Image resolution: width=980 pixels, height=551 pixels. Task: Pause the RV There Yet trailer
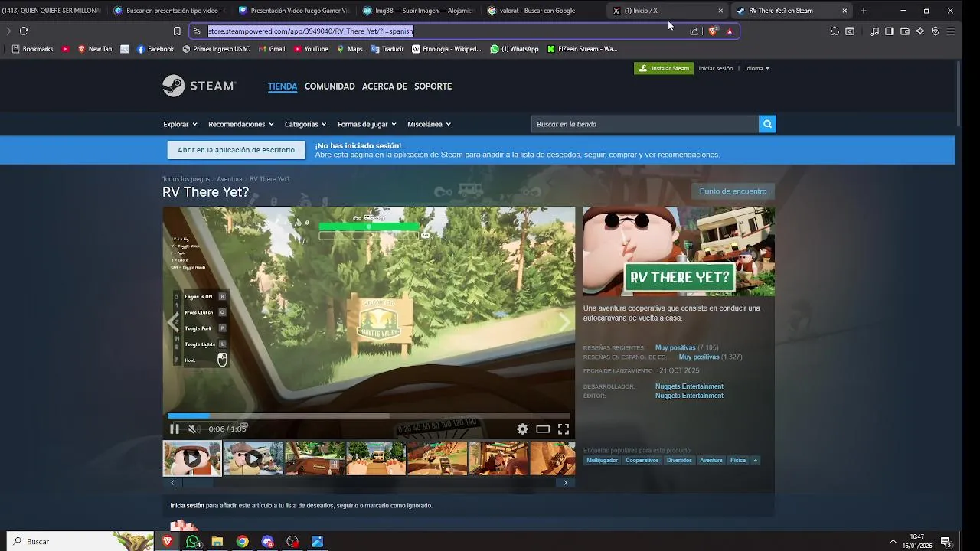(175, 429)
